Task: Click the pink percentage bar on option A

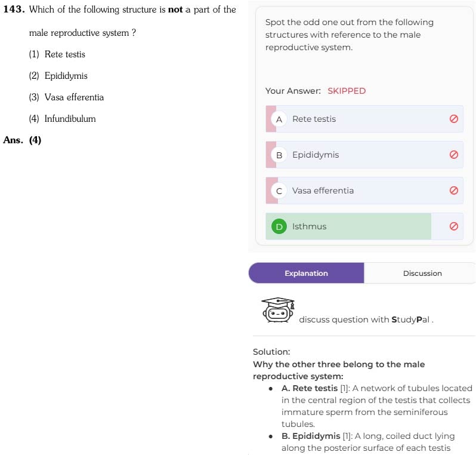Action: click(x=271, y=119)
